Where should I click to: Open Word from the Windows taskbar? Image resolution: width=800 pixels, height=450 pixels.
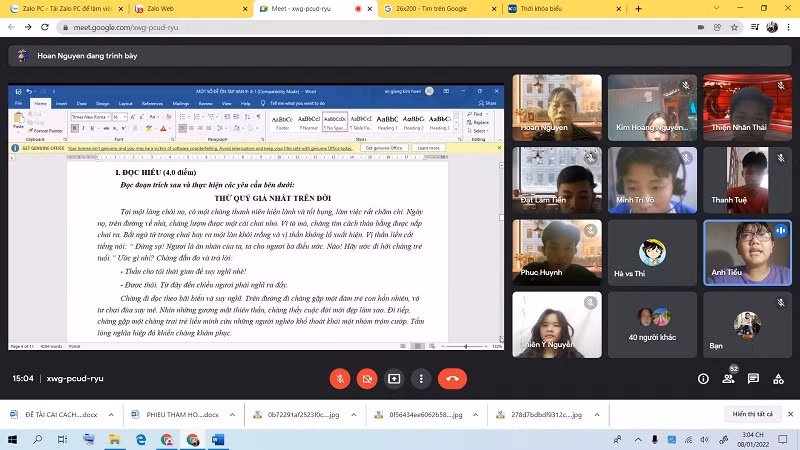coord(217,439)
